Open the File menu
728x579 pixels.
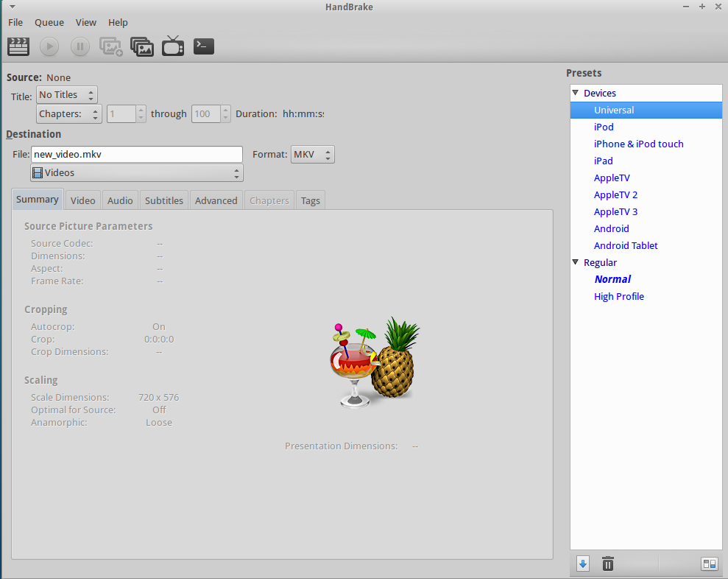(15, 22)
